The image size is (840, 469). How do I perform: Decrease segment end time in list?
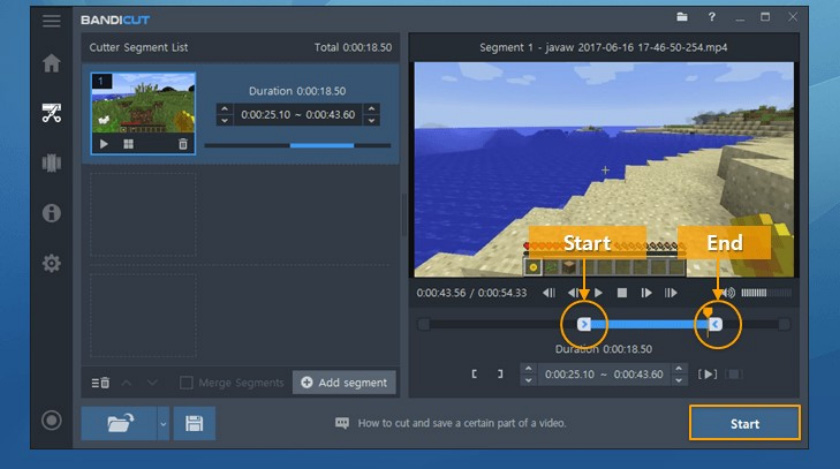[x=371, y=121]
